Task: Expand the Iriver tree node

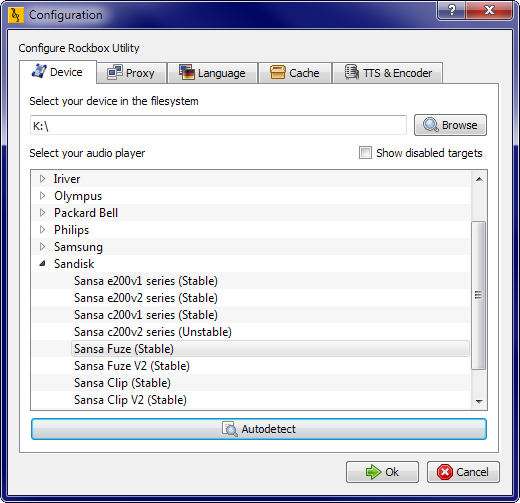Action: (42, 179)
